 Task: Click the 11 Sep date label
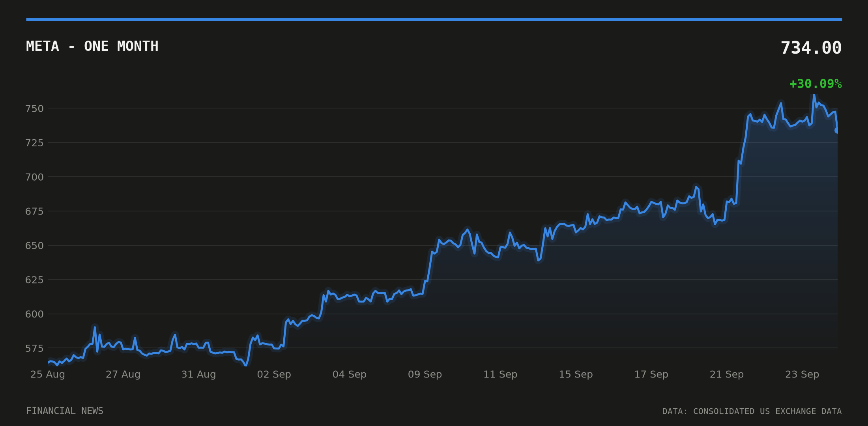pos(500,374)
